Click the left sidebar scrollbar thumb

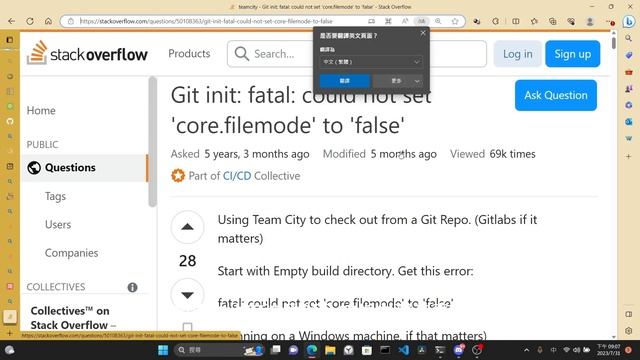point(153,142)
